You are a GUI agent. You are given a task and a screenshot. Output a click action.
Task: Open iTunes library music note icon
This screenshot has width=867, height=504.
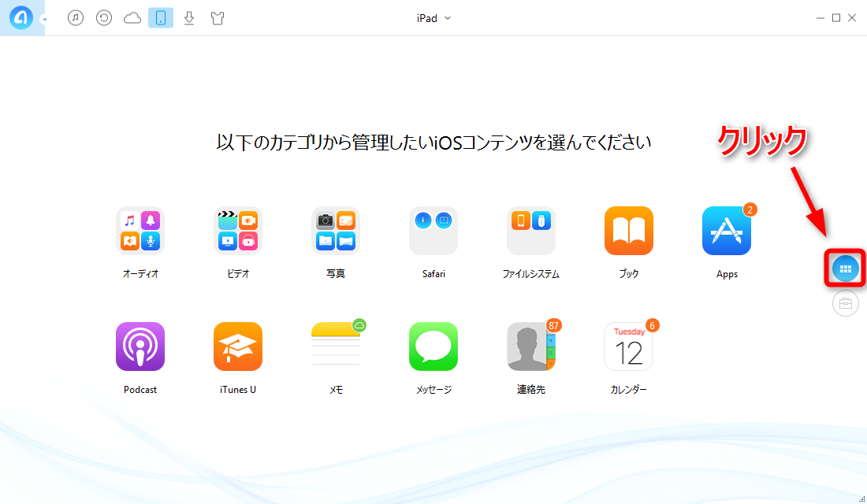point(75,17)
